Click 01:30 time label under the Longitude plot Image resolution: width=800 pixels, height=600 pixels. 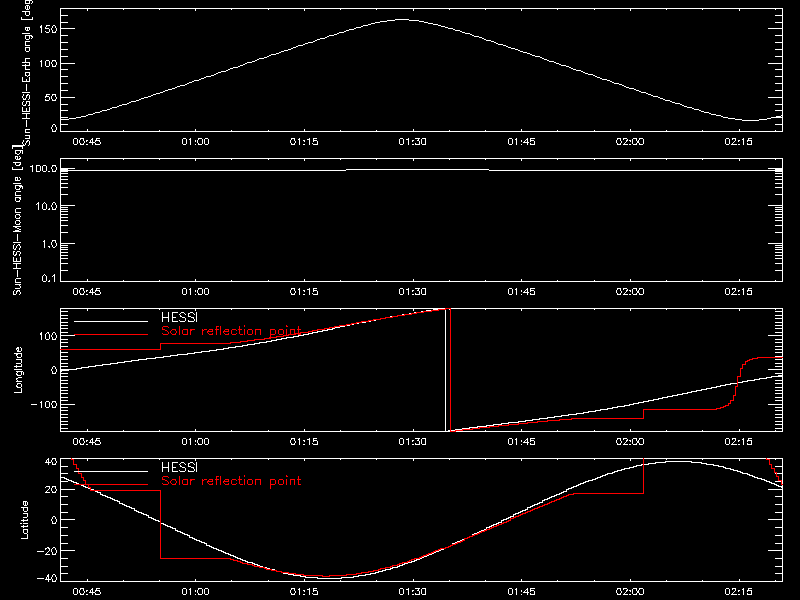[413, 441]
